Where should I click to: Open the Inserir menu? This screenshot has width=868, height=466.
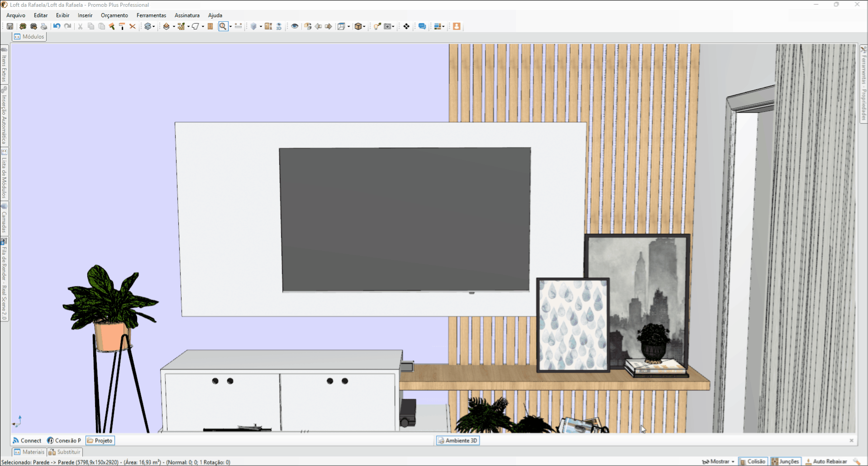[x=85, y=15]
